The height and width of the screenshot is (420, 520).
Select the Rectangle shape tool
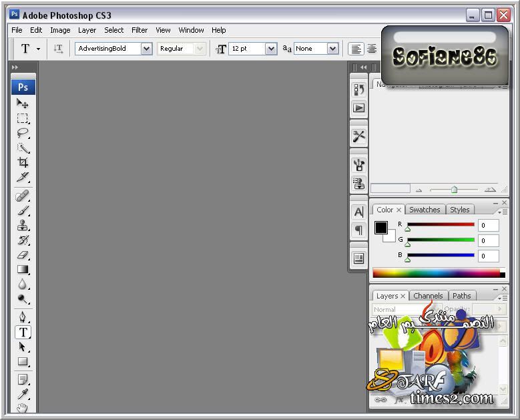[23, 361]
